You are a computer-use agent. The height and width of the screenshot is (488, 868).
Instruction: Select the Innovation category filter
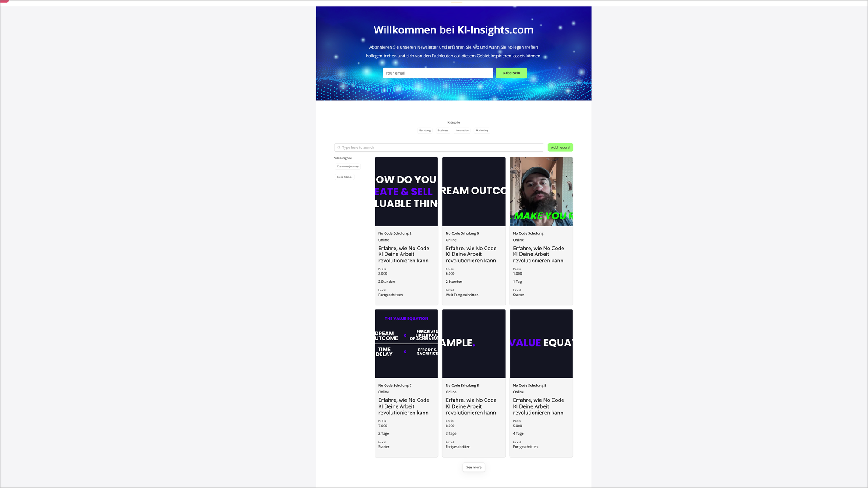pos(462,131)
